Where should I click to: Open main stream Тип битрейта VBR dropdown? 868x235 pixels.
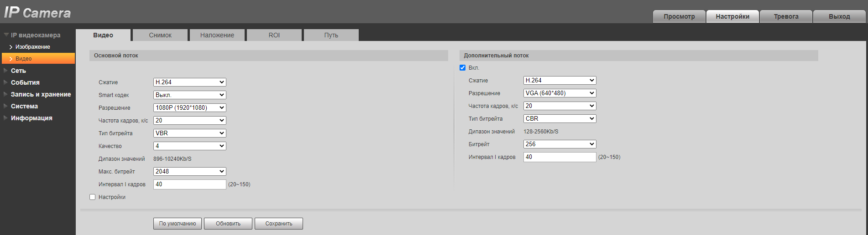click(190, 133)
